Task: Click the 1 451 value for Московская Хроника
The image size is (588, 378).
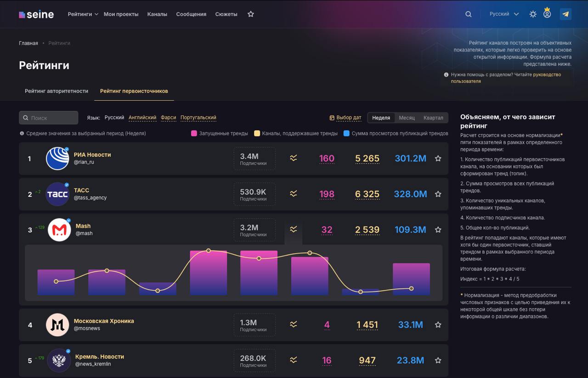Action: pyautogui.click(x=367, y=325)
